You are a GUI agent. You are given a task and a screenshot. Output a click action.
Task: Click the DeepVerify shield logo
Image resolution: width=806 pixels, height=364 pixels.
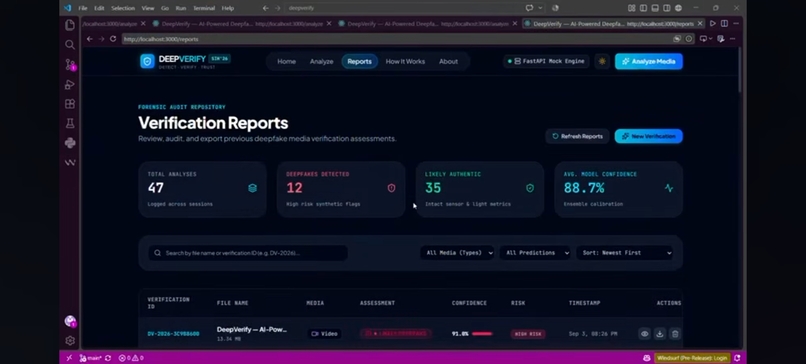tap(148, 61)
